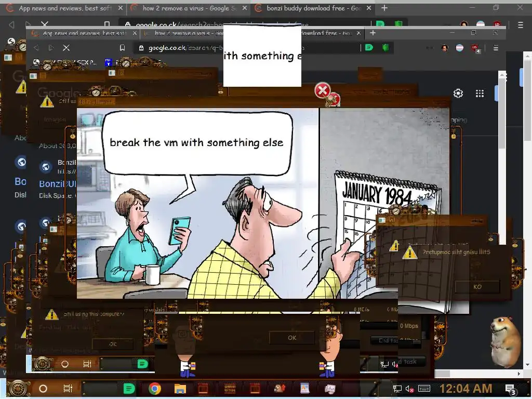This screenshot has width=532, height=399.
Task: Launch the green chat app on the main taskbar
Action: point(129,389)
